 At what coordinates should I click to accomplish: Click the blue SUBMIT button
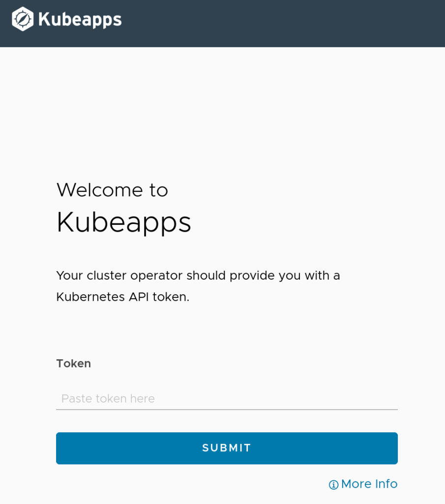coord(227,448)
